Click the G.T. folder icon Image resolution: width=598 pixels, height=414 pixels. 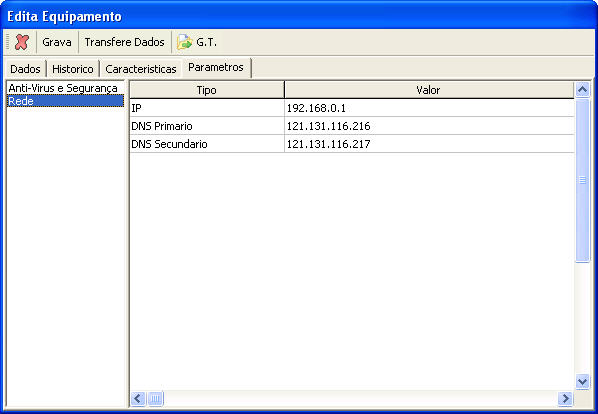click(x=185, y=42)
